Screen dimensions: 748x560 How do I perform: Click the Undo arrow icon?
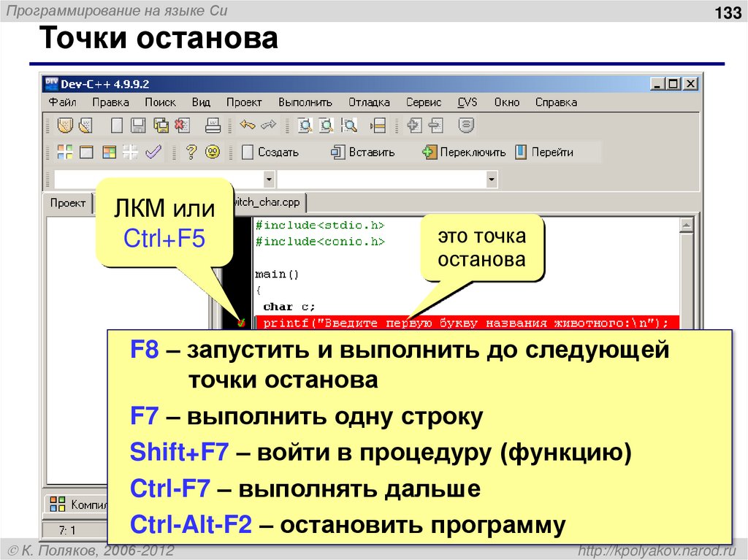(x=247, y=125)
